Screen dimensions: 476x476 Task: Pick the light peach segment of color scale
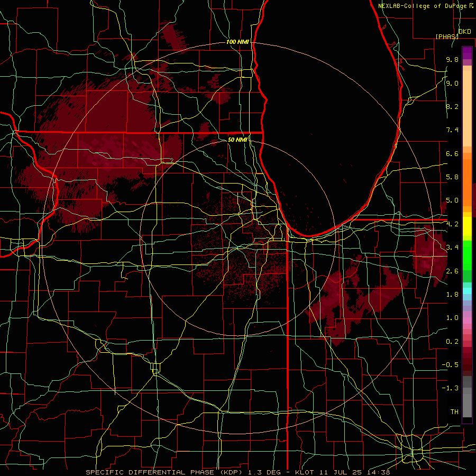pyautogui.click(x=467, y=109)
